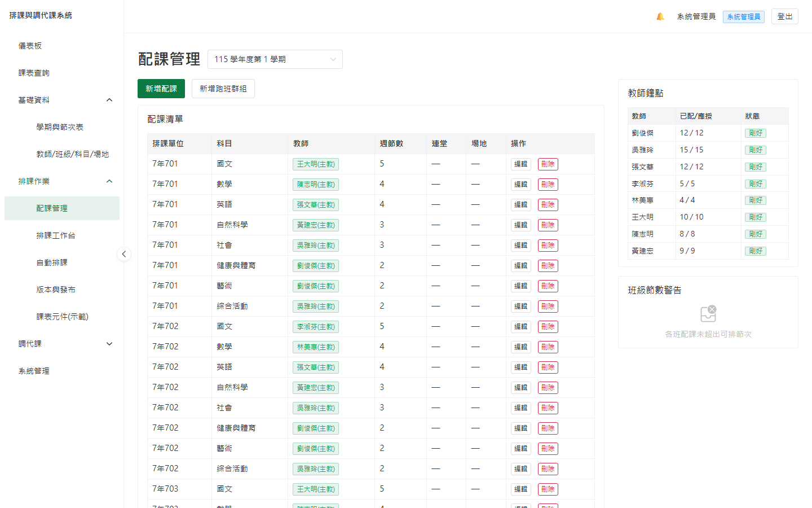Select 配課管理 menu item
812x508 pixels.
(62, 208)
